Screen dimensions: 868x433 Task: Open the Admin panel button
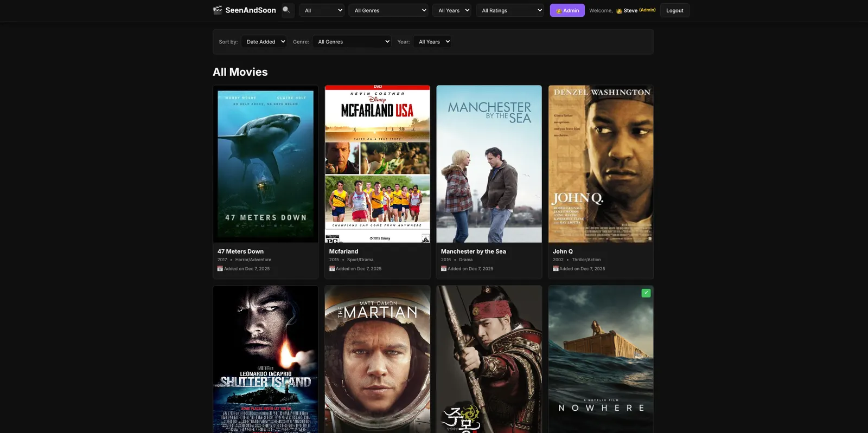(x=567, y=10)
